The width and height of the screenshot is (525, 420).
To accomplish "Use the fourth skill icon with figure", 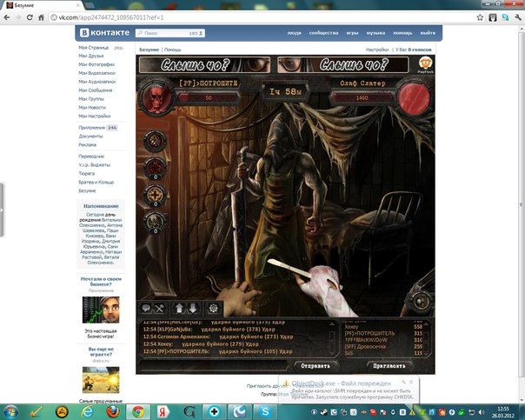I will pyautogui.click(x=155, y=222).
